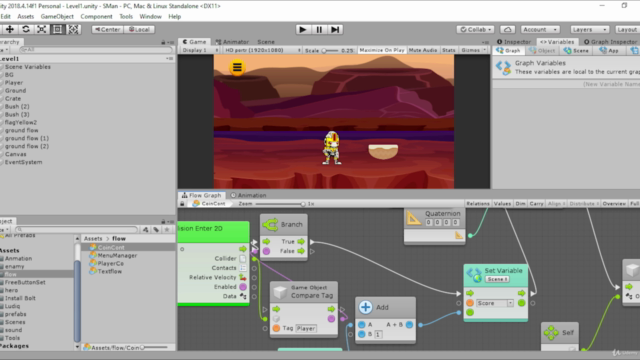Open the Scene kind dropdown on Set Variable
The image size is (640, 360).
click(x=497, y=279)
